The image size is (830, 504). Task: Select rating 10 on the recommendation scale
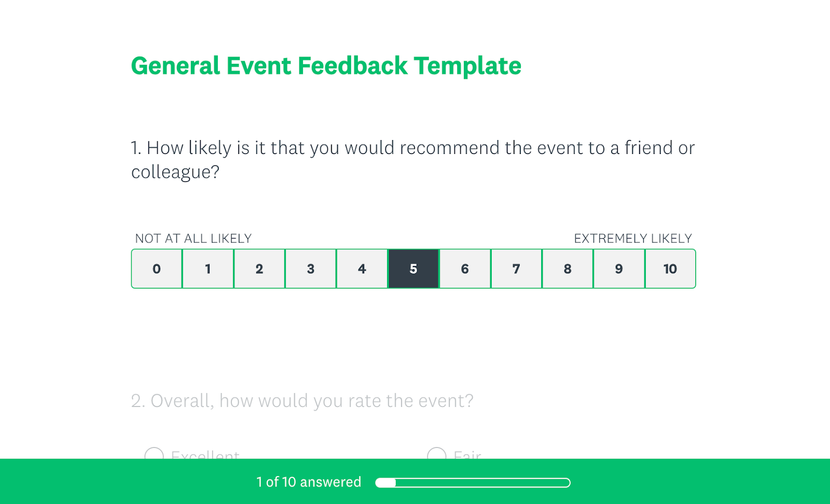click(670, 269)
